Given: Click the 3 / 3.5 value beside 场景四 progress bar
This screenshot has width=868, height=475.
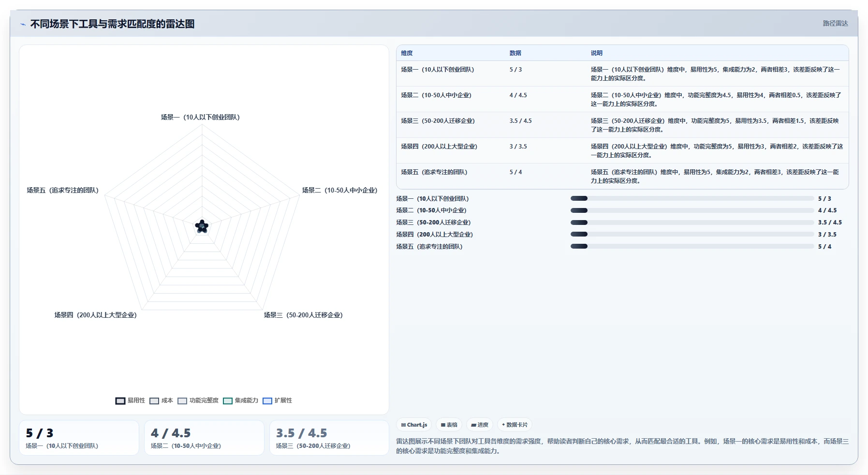Looking at the screenshot, I should pyautogui.click(x=827, y=234).
